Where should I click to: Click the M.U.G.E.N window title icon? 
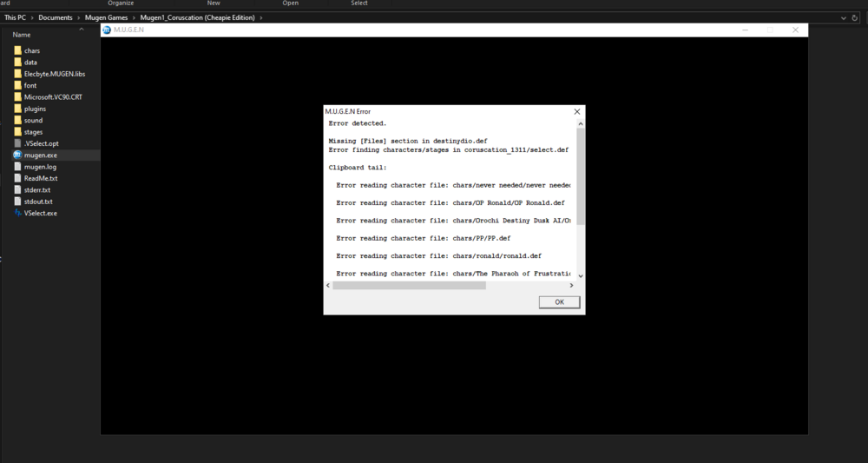coord(107,30)
